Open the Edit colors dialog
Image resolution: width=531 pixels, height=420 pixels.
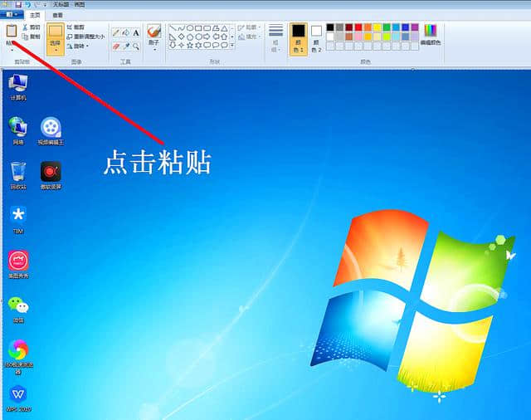(431, 35)
